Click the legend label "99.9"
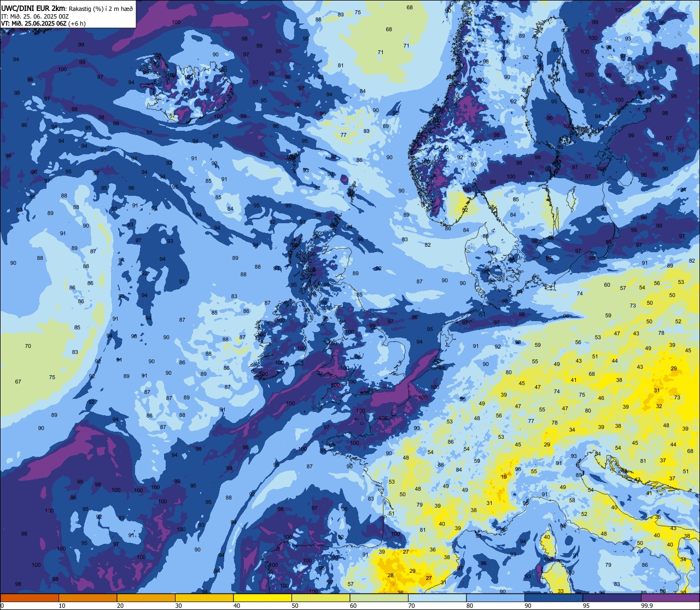This screenshot has width=700, height=610. click(x=647, y=606)
